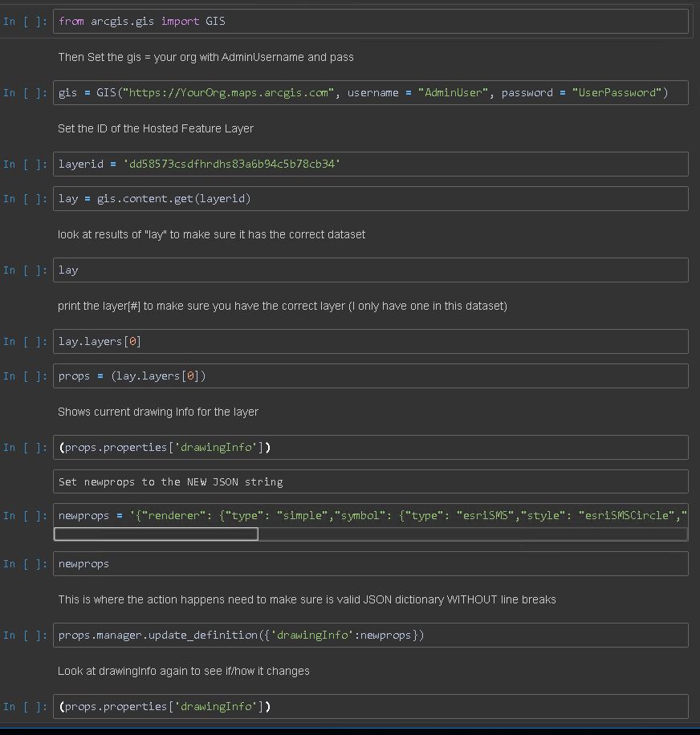Image resolution: width=700 pixels, height=735 pixels.
Task: Select the boxed 'Set newprops to the NEW JSON string' cell
Action: 371,481
